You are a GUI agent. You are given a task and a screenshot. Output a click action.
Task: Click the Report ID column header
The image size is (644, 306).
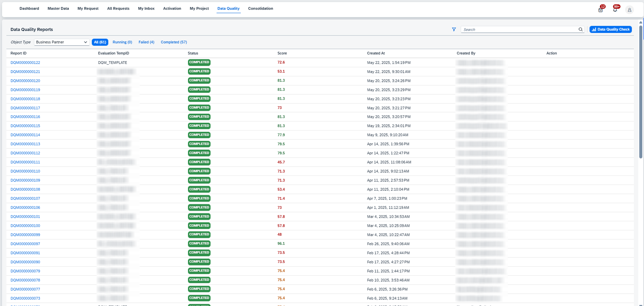[x=18, y=53]
